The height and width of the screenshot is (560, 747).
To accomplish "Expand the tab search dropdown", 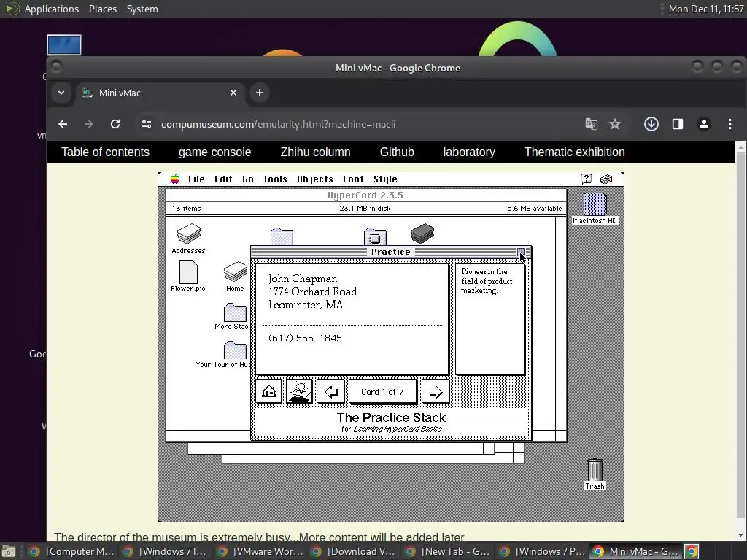I will coord(61,93).
